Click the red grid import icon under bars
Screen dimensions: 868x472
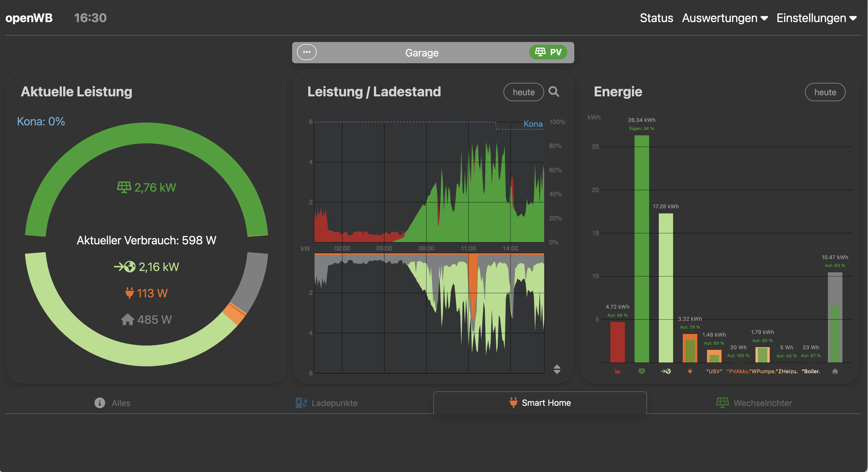(x=617, y=371)
